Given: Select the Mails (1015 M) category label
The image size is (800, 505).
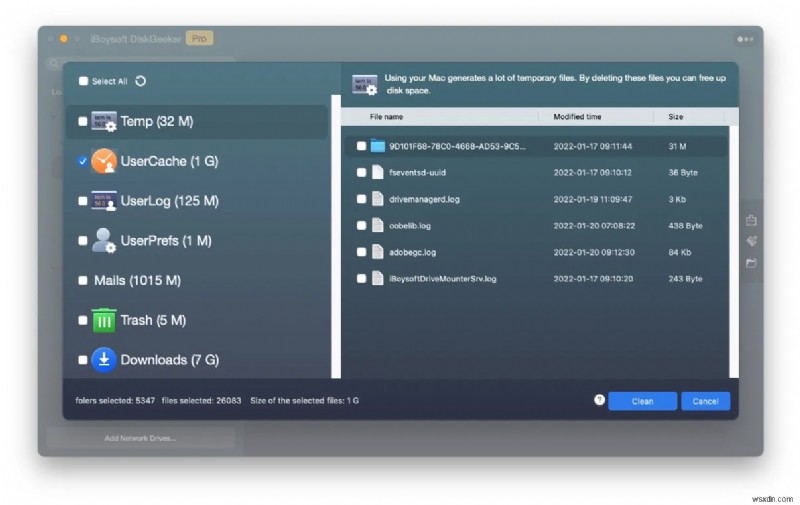Looking at the screenshot, I should 137,280.
